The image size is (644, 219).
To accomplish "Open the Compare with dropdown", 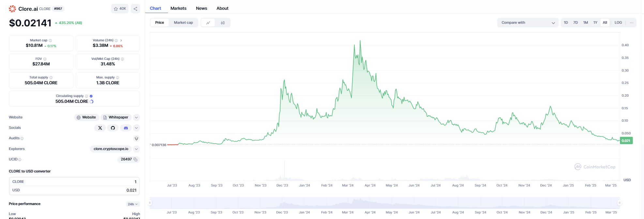I will point(528,23).
